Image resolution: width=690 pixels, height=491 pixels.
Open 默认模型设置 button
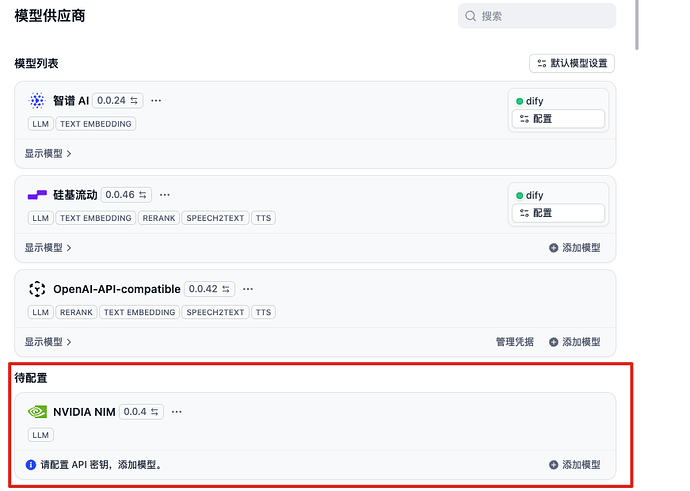tap(572, 63)
